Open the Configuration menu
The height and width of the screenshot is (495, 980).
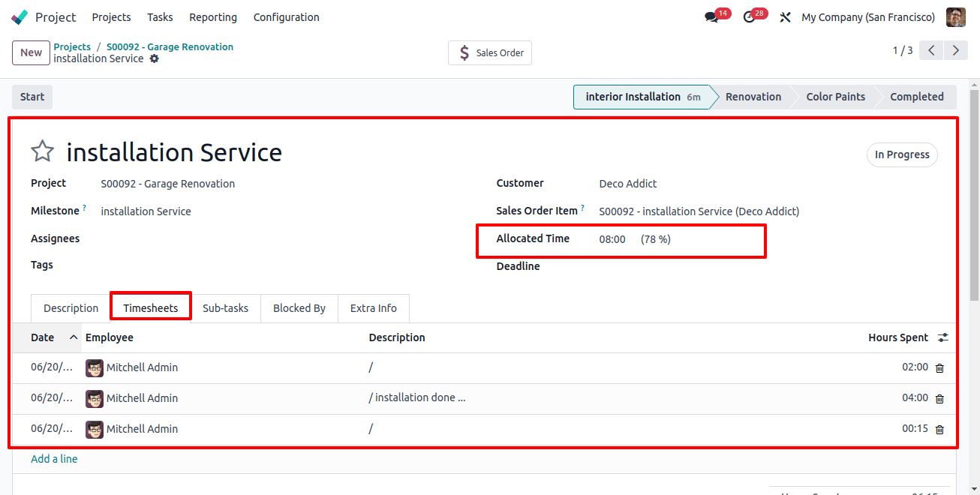(287, 17)
